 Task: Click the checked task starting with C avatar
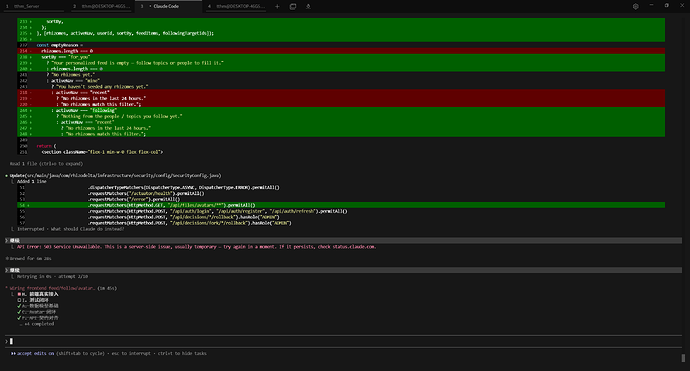[x=37, y=312]
